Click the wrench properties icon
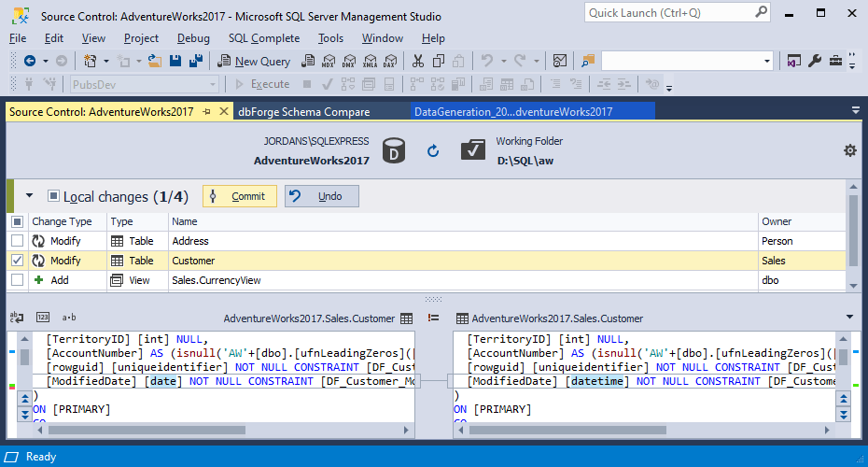The width and height of the screenshot is (868, 467). pos(814,61)
